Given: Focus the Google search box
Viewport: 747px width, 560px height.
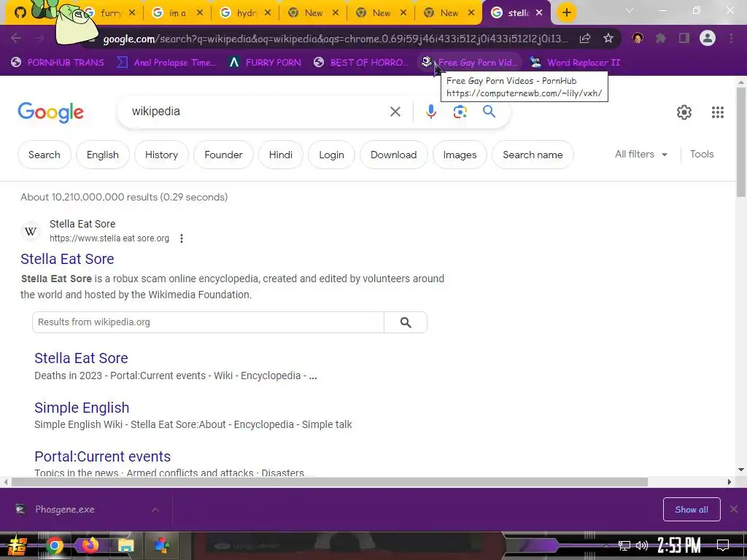Looking at the screenshot, I should click(x=258, y=112).
